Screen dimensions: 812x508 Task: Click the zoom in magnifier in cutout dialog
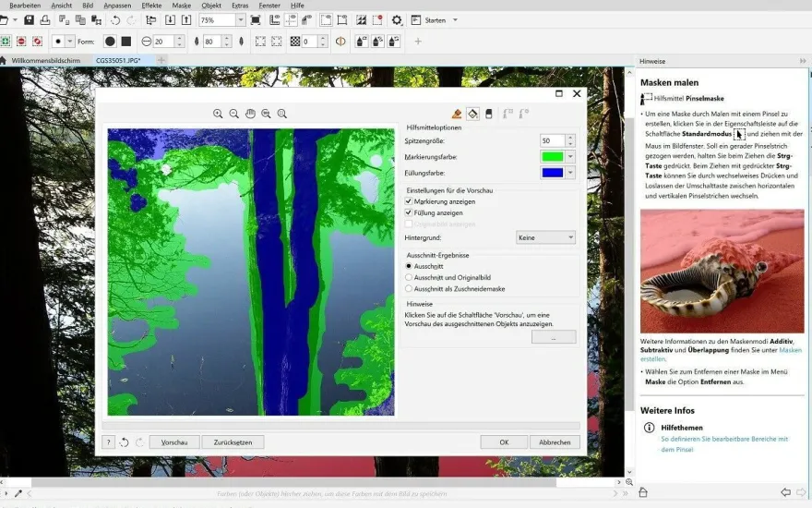pyautogui.click(x=218, y=114)
